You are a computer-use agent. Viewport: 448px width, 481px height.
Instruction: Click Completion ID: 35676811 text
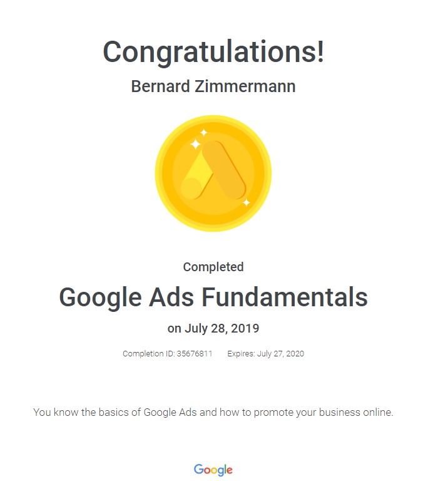(168, 354)
